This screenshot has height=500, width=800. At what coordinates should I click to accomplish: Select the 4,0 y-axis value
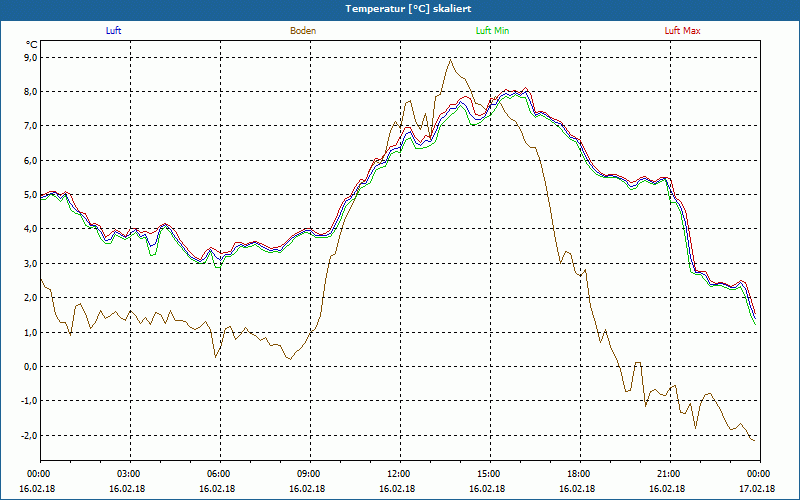click(x=31, y=229)
